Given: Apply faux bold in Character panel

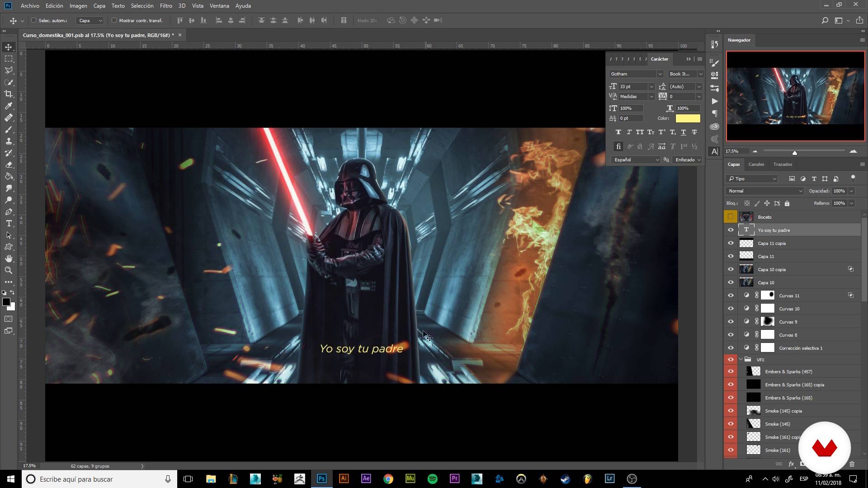Looking at the screenshot, I should click(618, 132).
